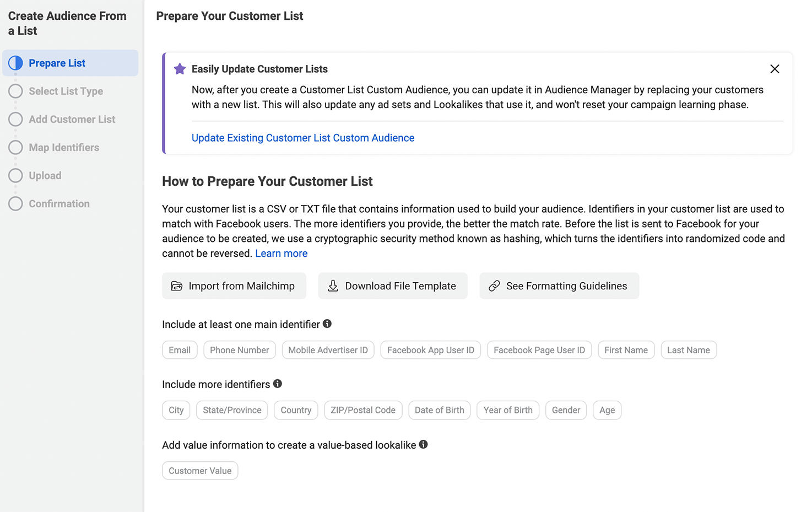Click info icon beside value-based lookalike text
Image resolution: width=812 pixels, height=512 pixels.
[423, 444]
